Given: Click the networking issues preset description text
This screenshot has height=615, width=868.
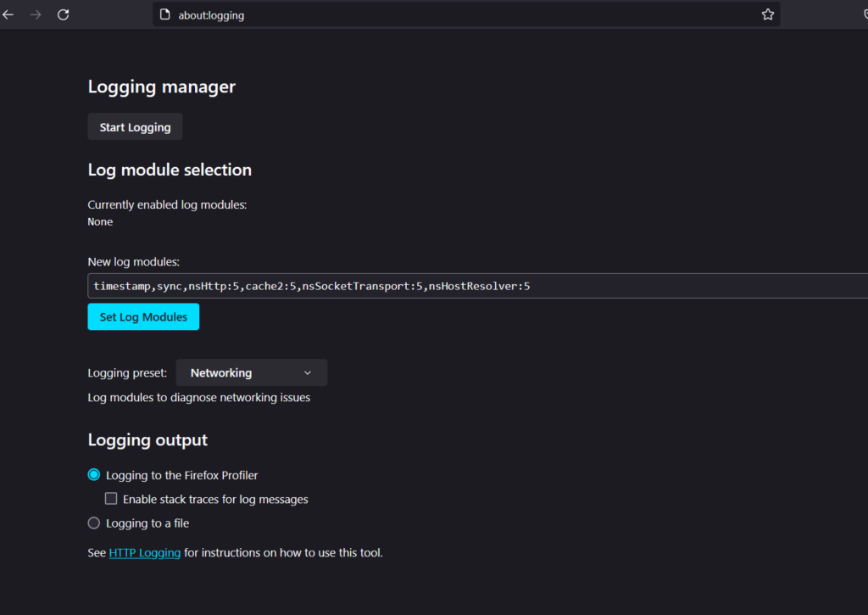Looking at the screenshot, I should pyautogui.click(x=199, y=397).
